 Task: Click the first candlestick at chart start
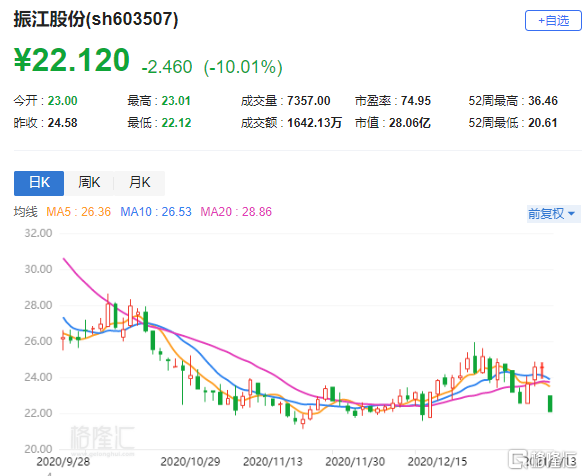63,339
